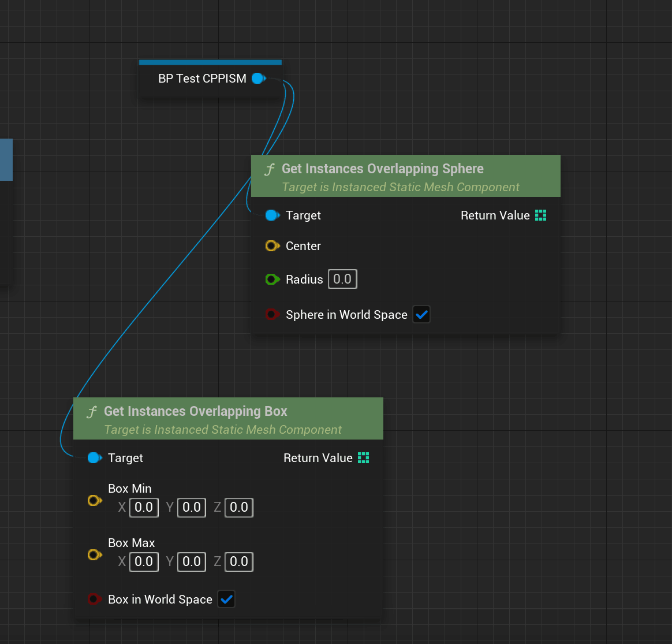Click the Box Min struct pin
Image resolution: width=672 pixels, height=644 pixels.
95,501
